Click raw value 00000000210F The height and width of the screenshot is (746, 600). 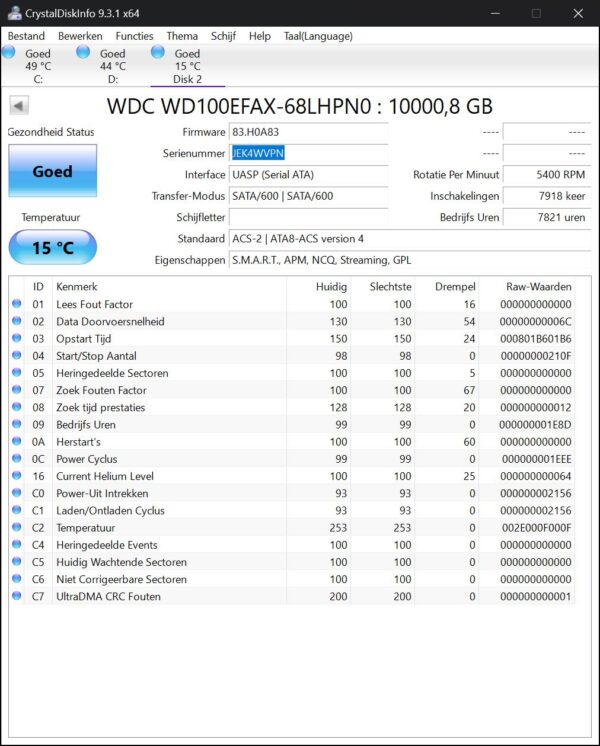coord(536,356)
